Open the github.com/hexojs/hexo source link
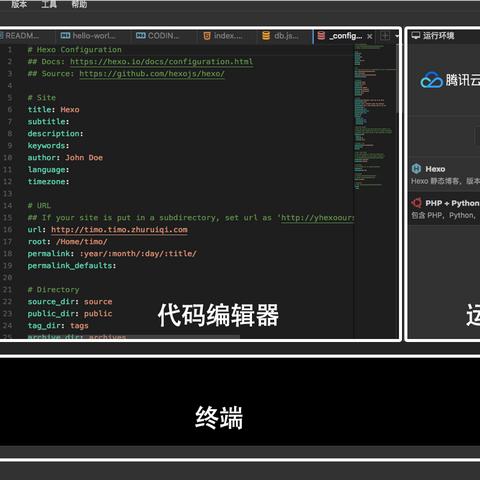Viewport: 480px width, 480px height. pos(152,74)
